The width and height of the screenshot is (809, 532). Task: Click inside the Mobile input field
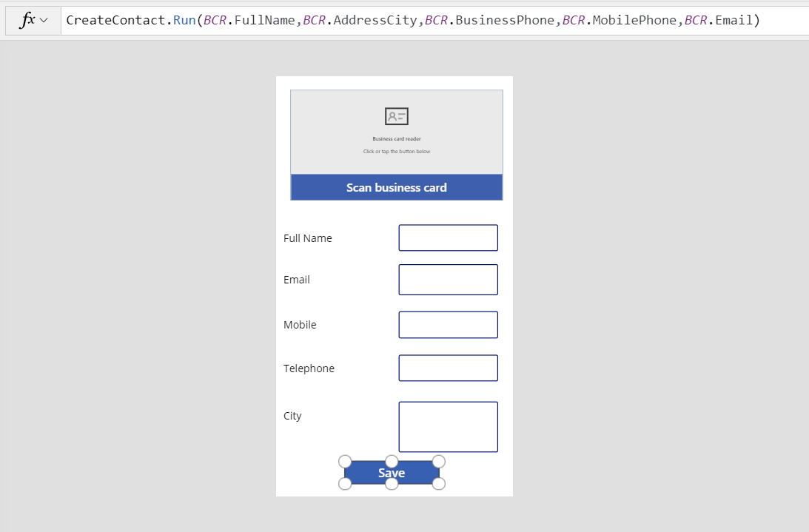pyautogui.click(x=448, y=324)
